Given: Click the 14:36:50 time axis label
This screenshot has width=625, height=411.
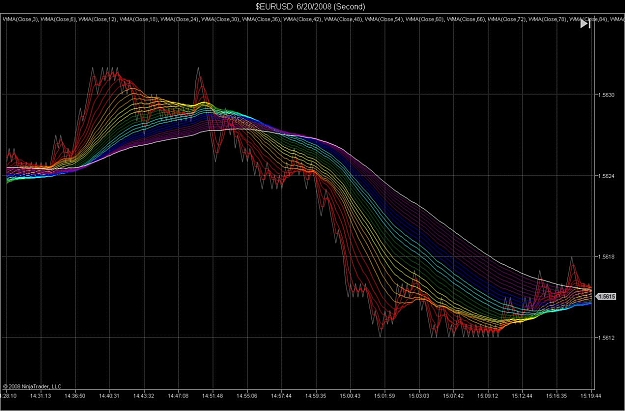Looking at the screenshot, I should click(75, 396).
